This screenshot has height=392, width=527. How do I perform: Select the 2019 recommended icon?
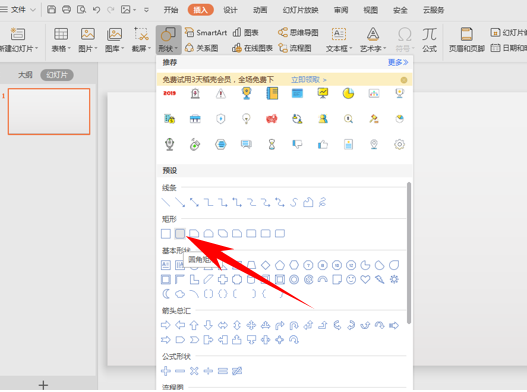click(169, 93)
